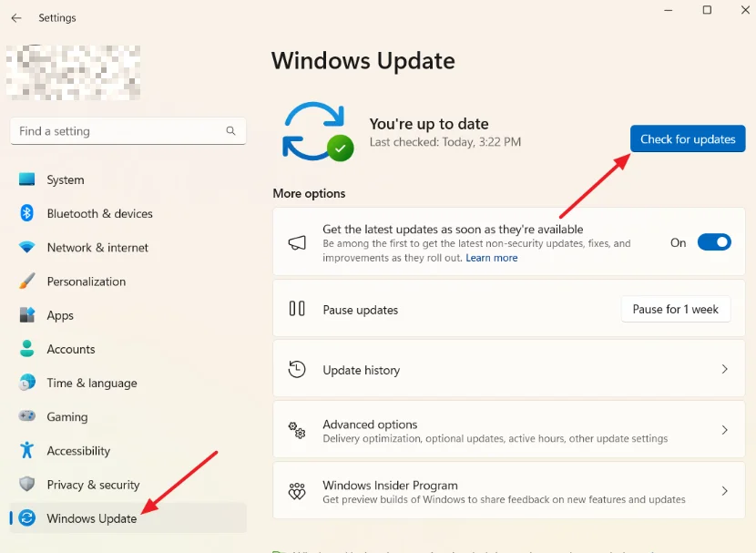Click the Windows Insider Program hearts icon
Viewport: 756px width, 553px height.
click(297, 491)
